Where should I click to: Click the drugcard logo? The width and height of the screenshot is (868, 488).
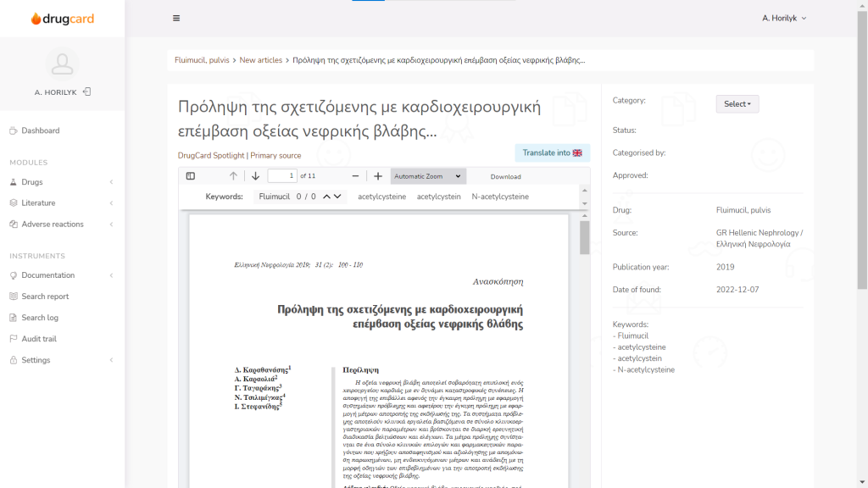tap(62, 19)
